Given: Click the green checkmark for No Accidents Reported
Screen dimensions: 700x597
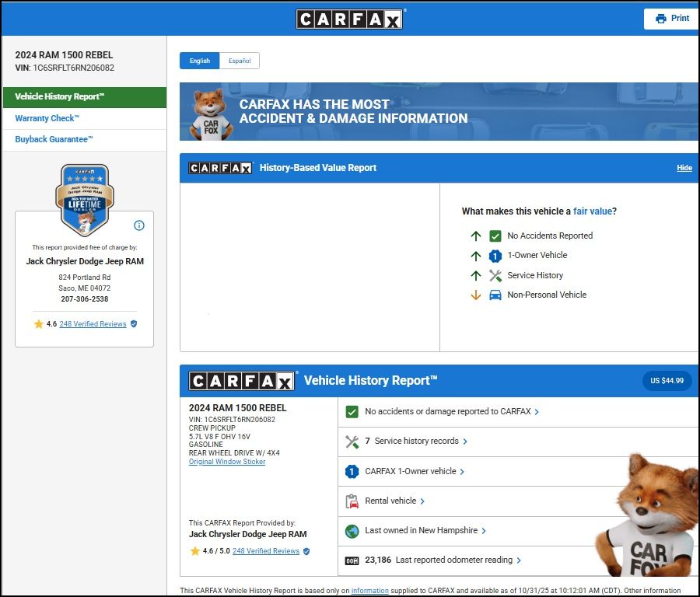Looking at the screenshot, I should (495, 236).
